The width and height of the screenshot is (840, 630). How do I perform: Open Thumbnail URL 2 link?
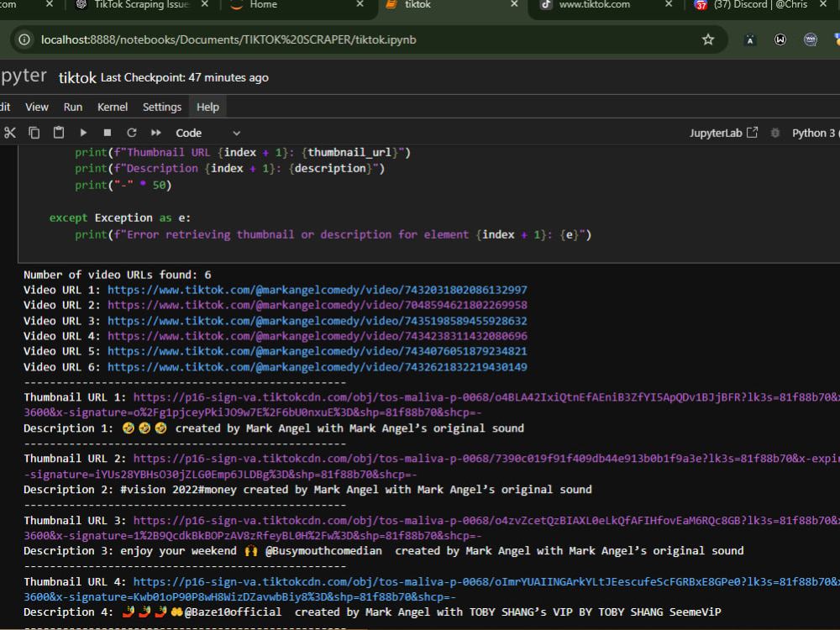pyautogui.click(x=486, y=459)
